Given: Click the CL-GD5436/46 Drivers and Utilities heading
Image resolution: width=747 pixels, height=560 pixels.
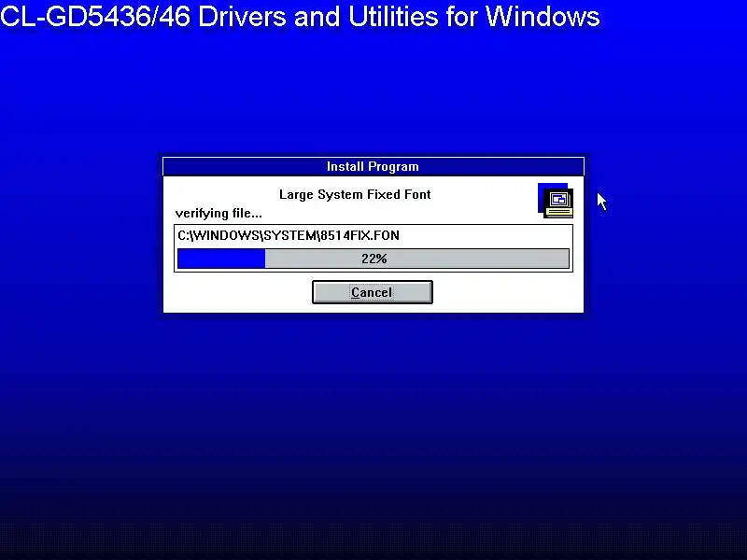Looking at the screenshot, I should point(300,16).
